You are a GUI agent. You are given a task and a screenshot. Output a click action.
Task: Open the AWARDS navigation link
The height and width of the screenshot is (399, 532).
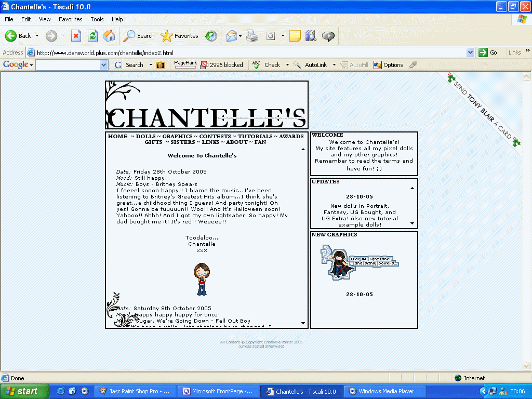(x=291, y=137)
